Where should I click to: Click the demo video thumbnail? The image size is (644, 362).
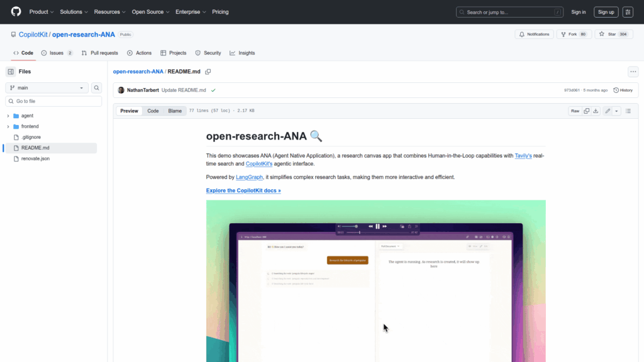(376, 281)
